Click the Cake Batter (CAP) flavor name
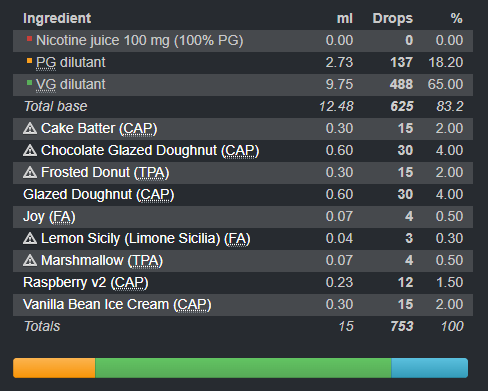 [99, 129]
